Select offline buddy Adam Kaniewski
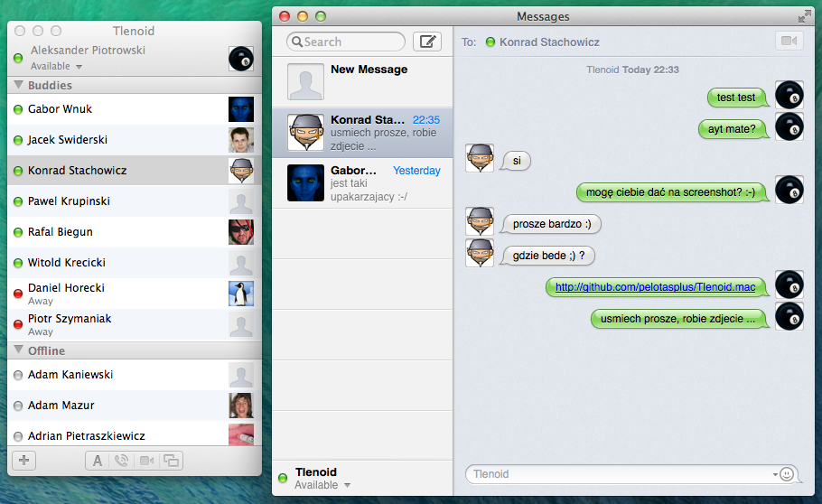Viewport: 822px width, 504px height. tap(135, 375)
